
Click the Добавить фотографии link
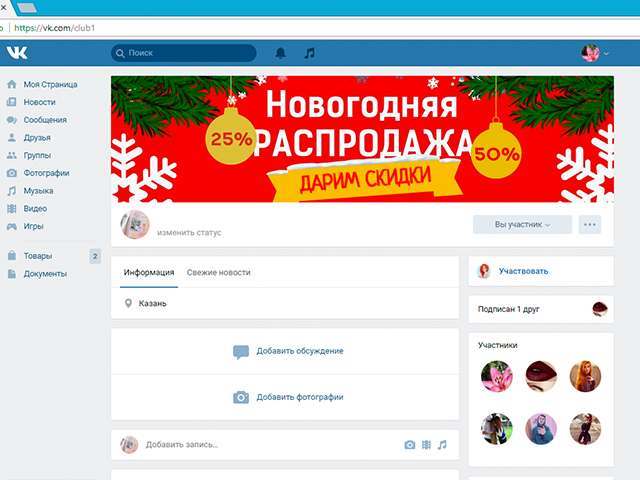300,397
